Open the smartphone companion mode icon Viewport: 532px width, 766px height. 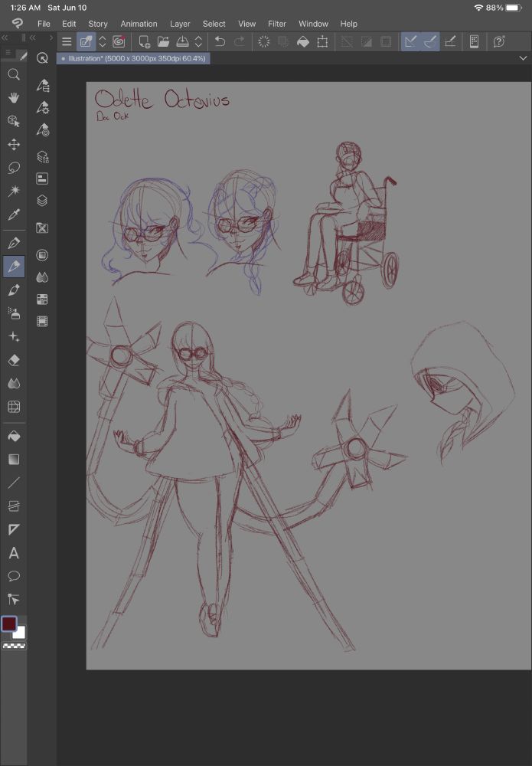coord(474,41)
